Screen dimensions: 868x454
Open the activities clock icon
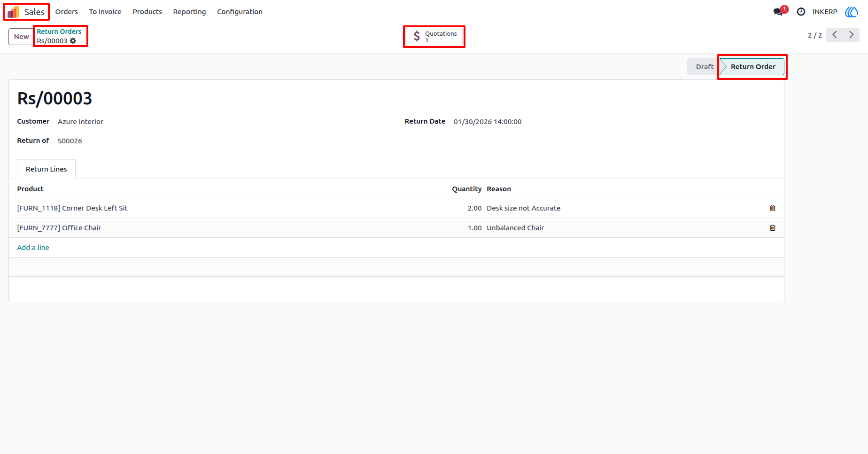pyautogui.click(x=801, y=12)
